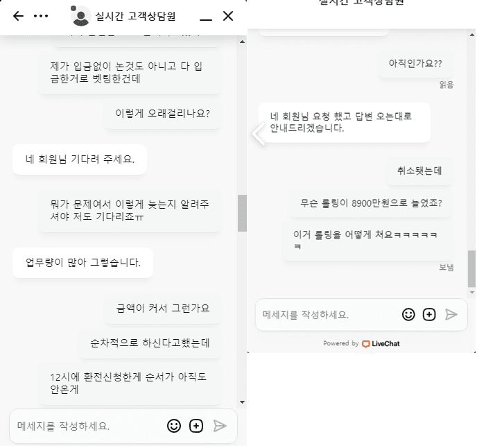
Task: Select message '무슨 롤링이 8900만원으로 늘었죠?'
Action: [371, 203]
